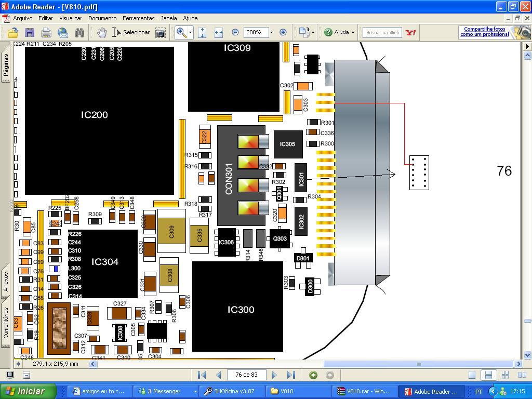
Task: Open the zoom tool dropdown arrow
Action: pos(190,33)
